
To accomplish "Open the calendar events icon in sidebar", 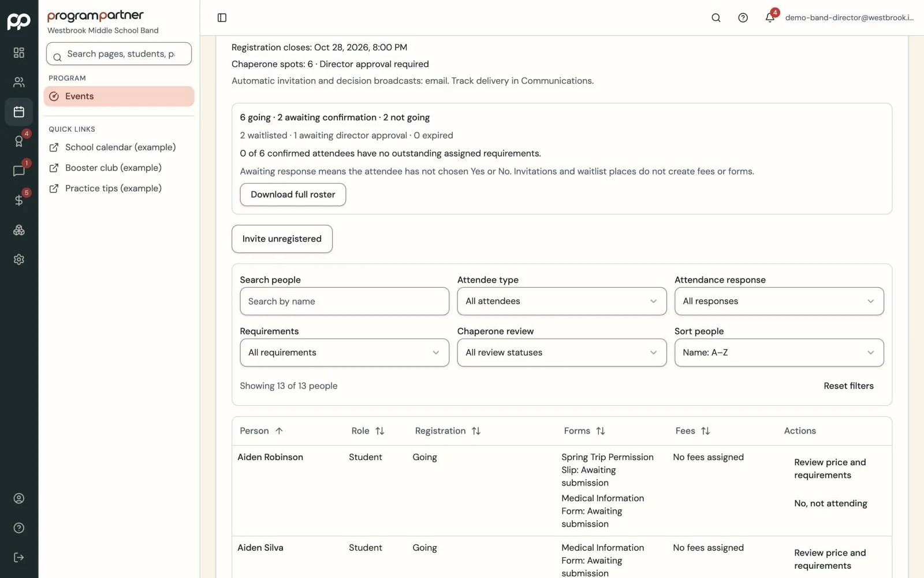I will (19, 112).
